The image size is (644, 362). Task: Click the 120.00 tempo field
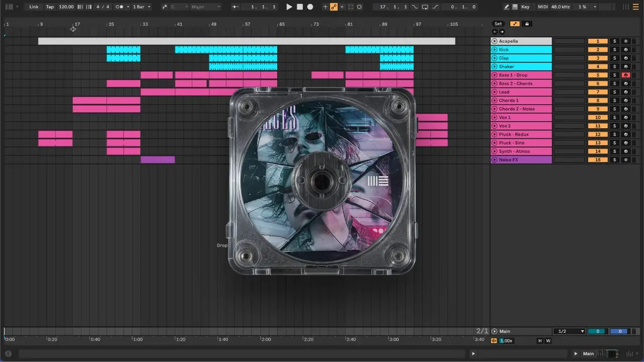click(x=66, y=7)
